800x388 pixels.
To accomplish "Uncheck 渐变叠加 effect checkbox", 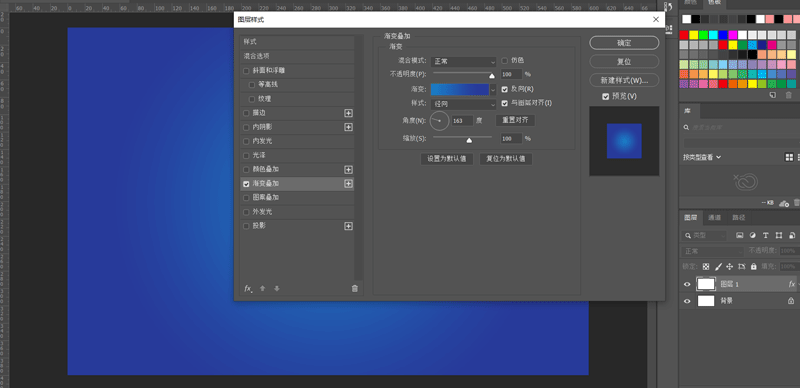I will (x=246, y=184).
